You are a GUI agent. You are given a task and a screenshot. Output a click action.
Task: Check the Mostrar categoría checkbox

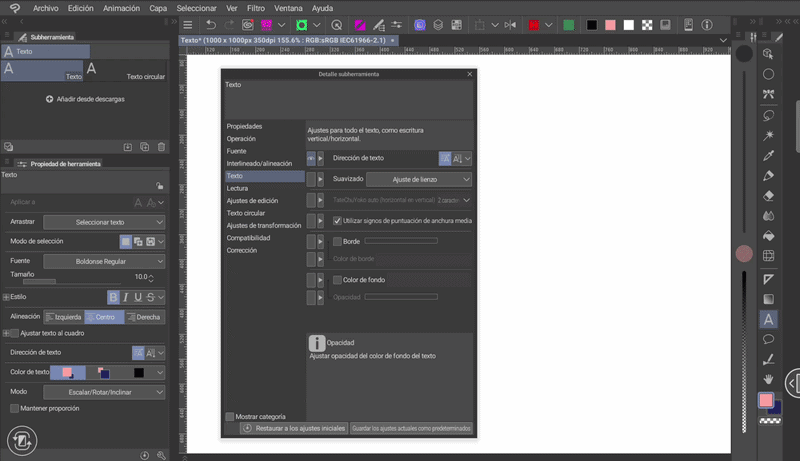[230, 416]
